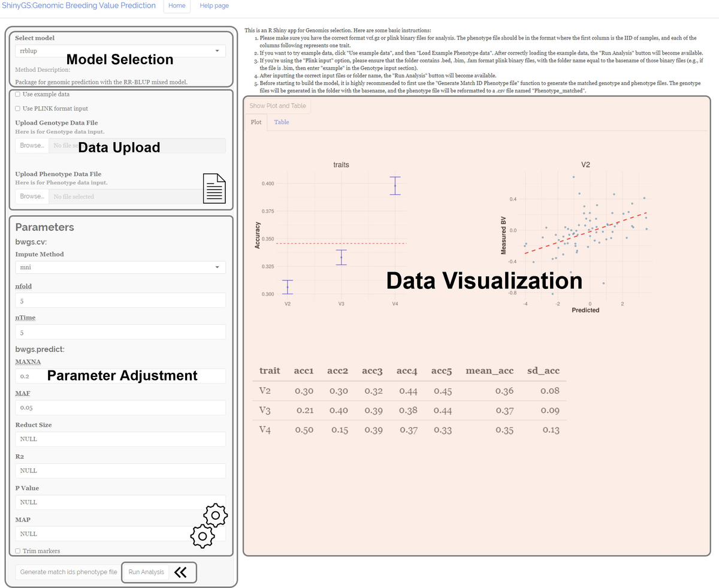Open the Help page
Screen dimensions: 719x588
point(214,5)
